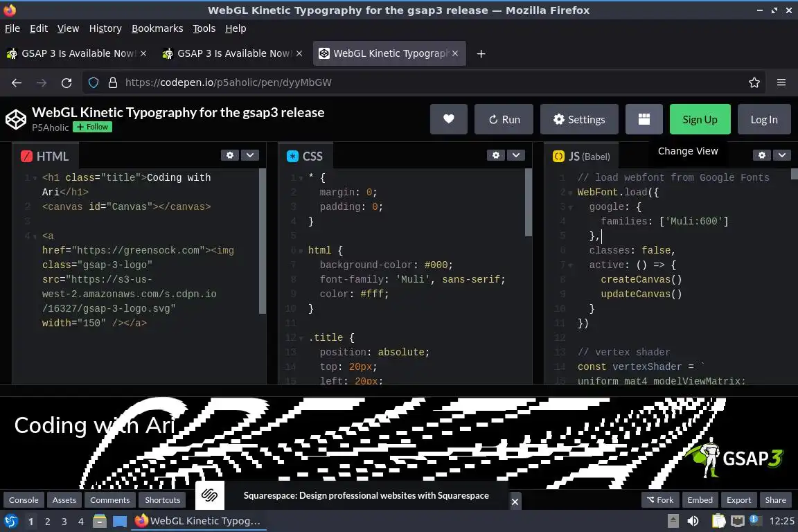The image size is (798, 532).
Task: Open Squarespace ad text link
Action: [x=366, y=495]
